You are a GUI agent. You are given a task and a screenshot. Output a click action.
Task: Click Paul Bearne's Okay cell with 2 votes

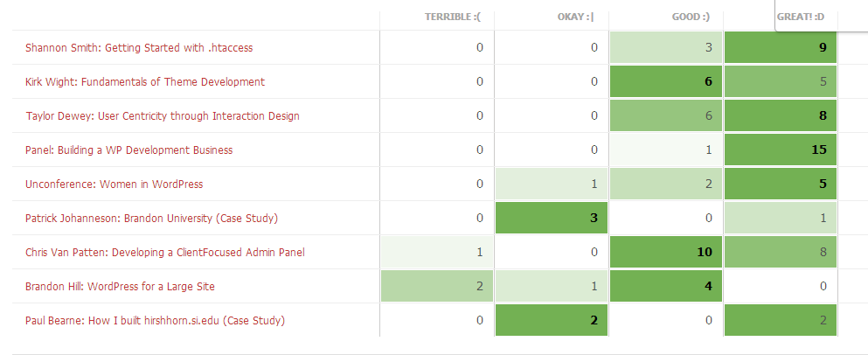pyautogui.click(x=552, y=320)
